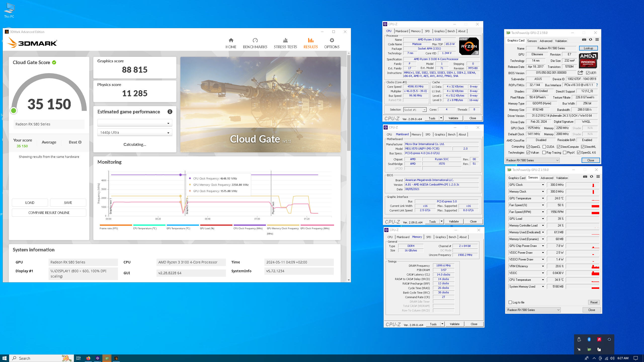
Task: Click the red GPU Load (%) legend bar
Action: 216,225
